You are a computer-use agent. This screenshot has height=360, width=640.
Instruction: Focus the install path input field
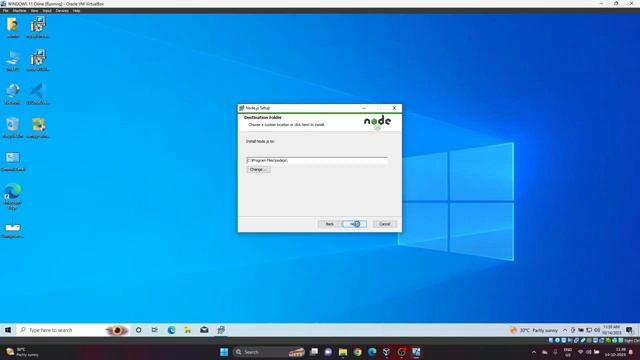[x=317, y=160]
